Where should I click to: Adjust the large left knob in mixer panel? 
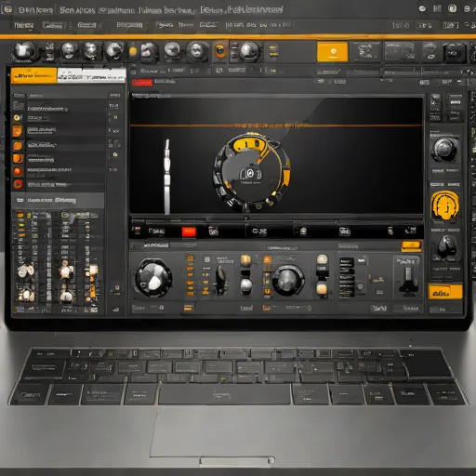[153, 278]
